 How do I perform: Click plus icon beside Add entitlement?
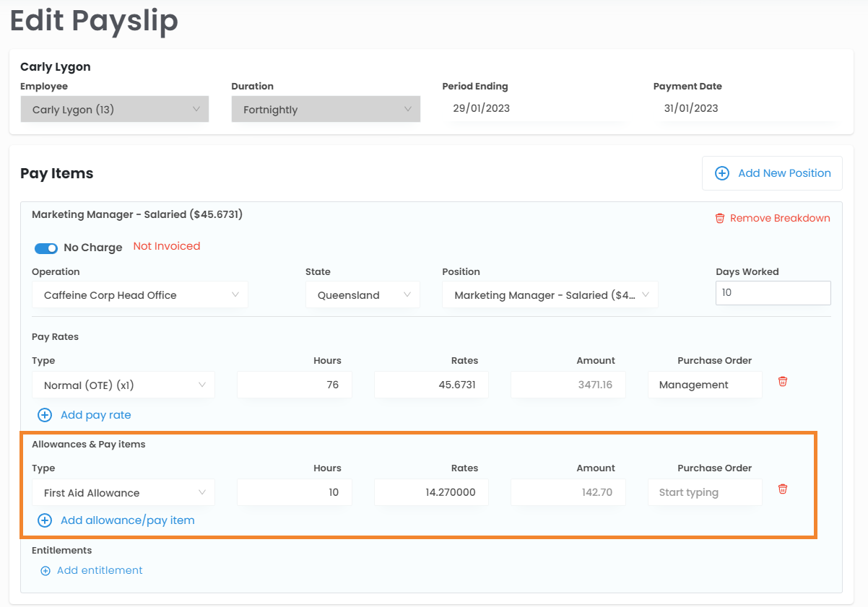click(x=45, y=571)
